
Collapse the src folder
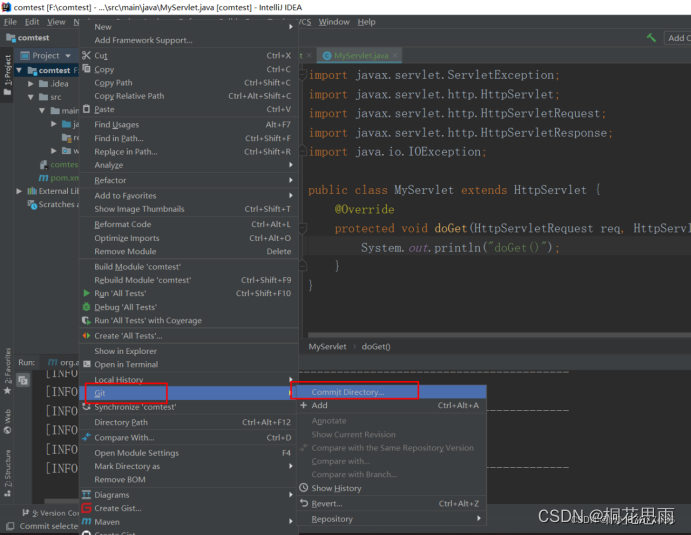[x=30, y=97]
